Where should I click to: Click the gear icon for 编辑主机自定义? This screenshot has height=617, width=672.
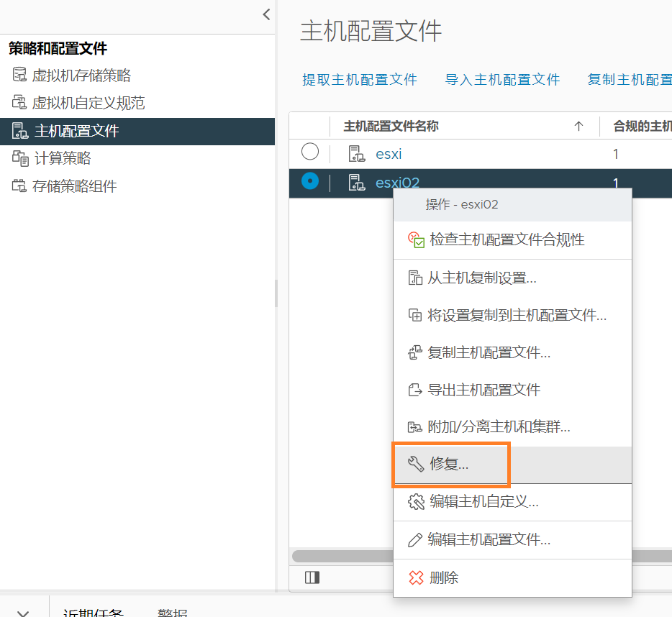click(415, 502)
